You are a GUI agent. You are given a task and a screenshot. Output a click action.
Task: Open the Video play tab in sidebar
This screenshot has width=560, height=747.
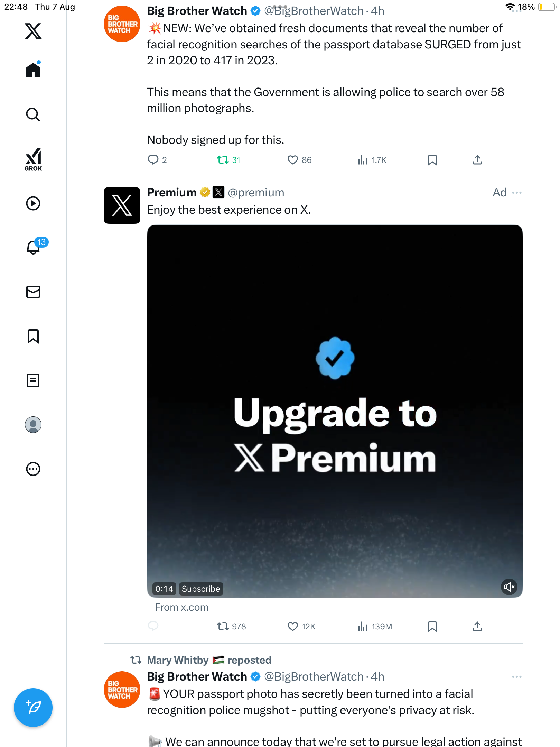[33, 203]
